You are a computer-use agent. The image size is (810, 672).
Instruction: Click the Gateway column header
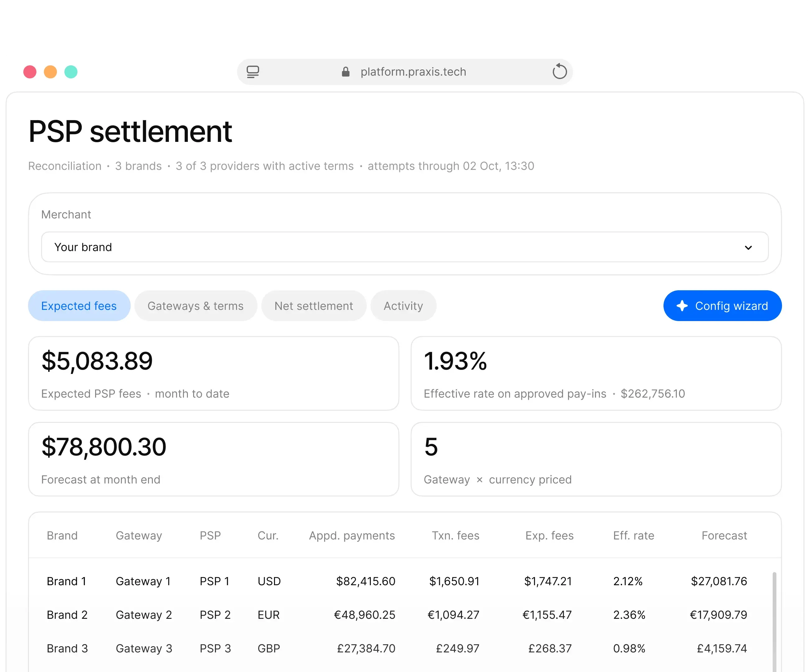[139, 536]
